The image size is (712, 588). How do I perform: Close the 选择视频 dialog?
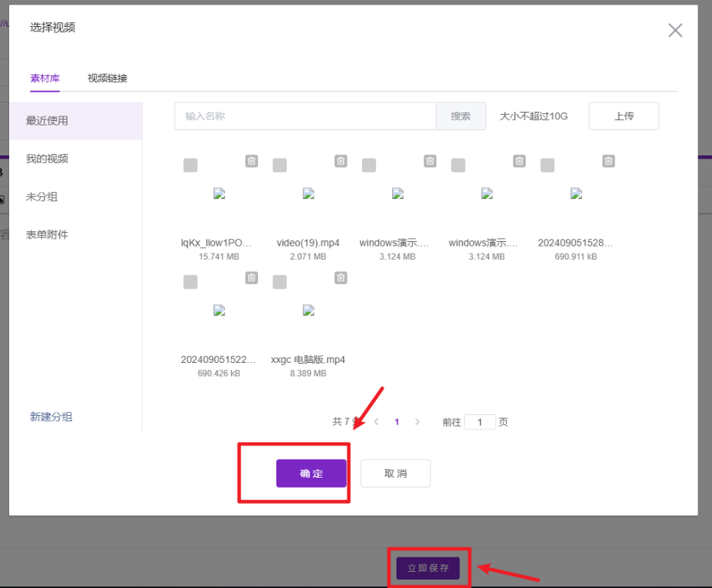click(x=675, y=31)
